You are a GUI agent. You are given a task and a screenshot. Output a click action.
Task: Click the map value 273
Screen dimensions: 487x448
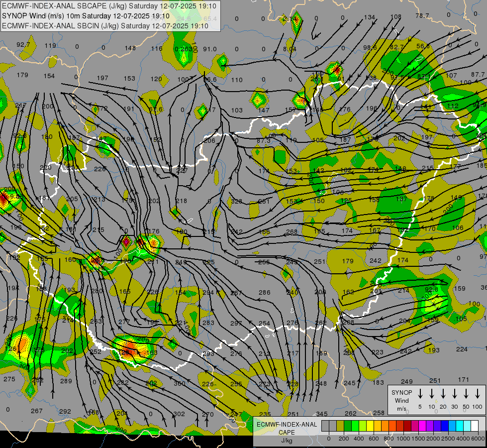[264, 384]
